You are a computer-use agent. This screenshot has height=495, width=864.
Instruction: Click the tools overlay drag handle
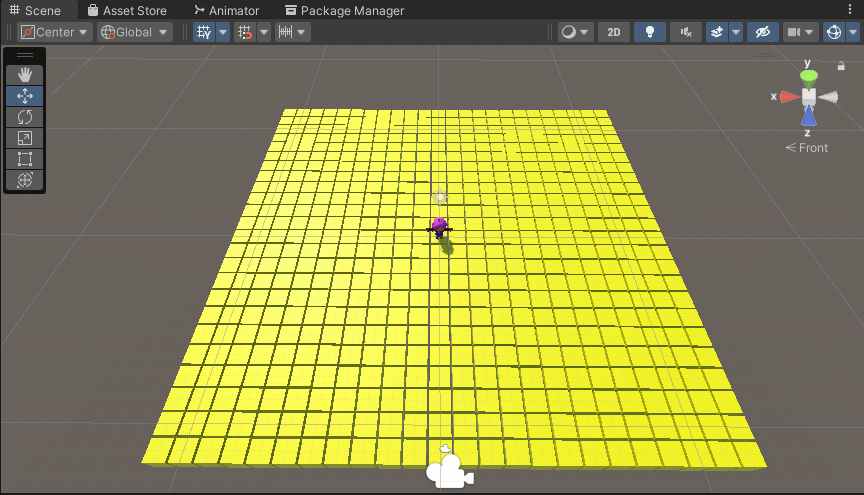click(25, 55)
